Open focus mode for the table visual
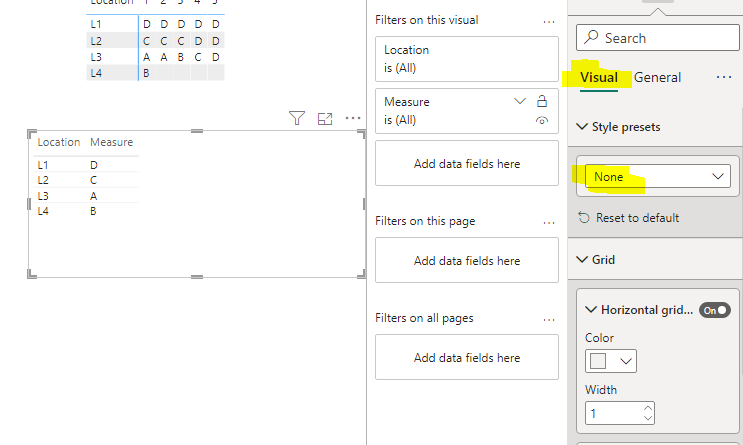Screen dimensions: 743x445 tap(325, 118)
